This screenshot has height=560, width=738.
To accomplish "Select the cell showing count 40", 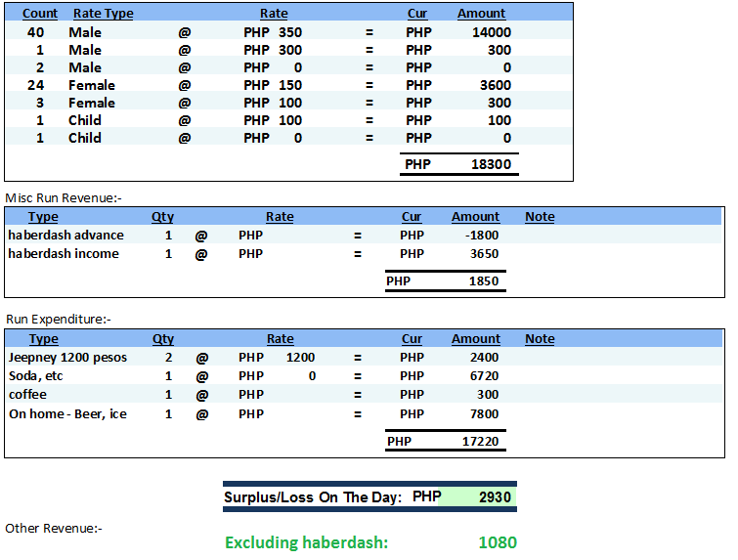I will 35,32.
